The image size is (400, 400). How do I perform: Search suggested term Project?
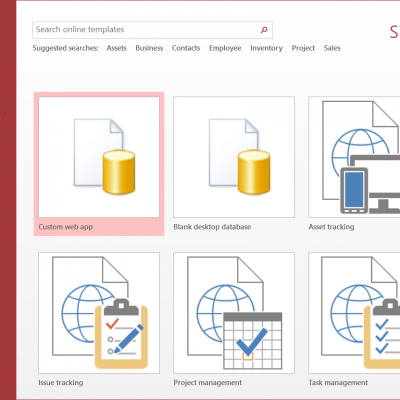click(x=303, y=48)
